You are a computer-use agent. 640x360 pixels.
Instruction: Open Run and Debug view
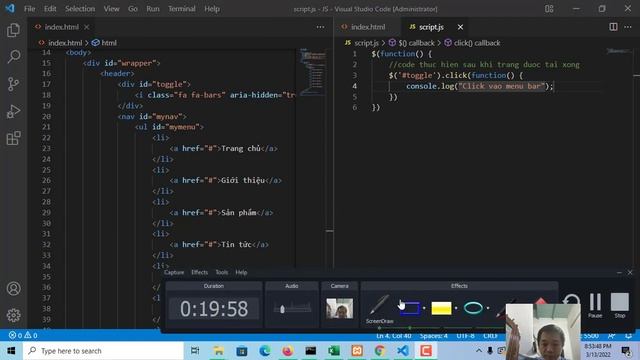pyautogui.click(x=13, y=111)
